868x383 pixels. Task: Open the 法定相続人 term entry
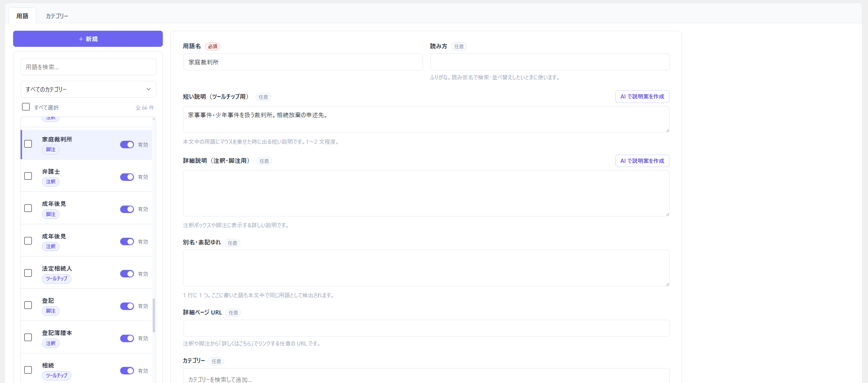coord(57,268)
